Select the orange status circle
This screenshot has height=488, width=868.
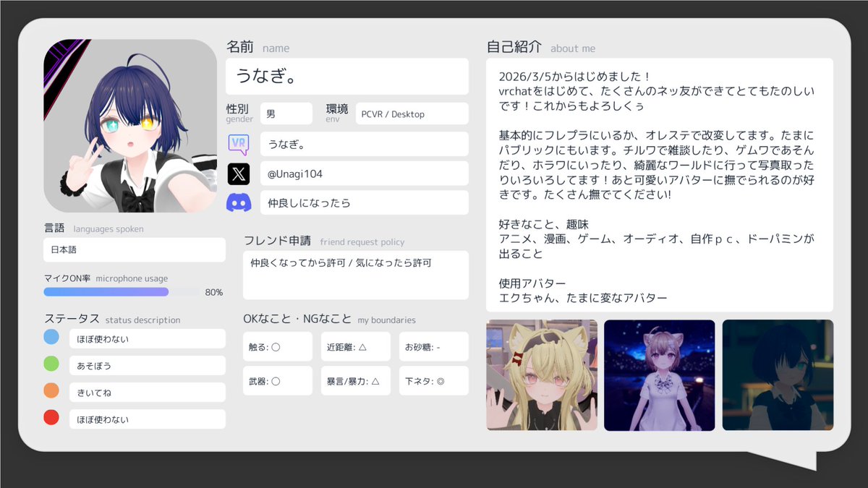point(51,390)
